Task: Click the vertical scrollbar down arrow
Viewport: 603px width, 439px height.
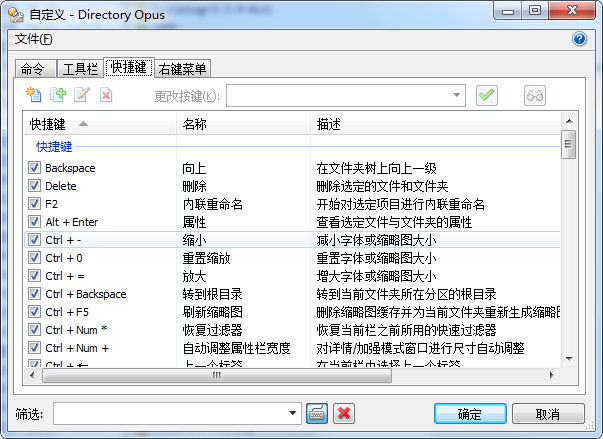Action: pos(569,359)
